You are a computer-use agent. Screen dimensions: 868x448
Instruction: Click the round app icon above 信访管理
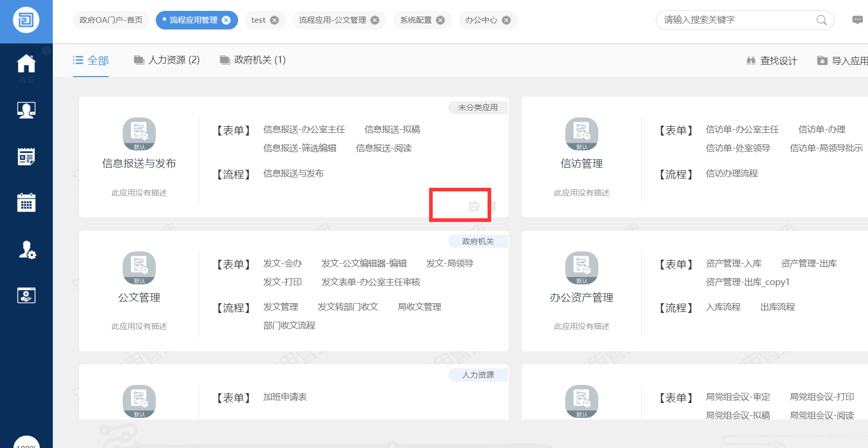pyautogui.click(x=582, y=135)
